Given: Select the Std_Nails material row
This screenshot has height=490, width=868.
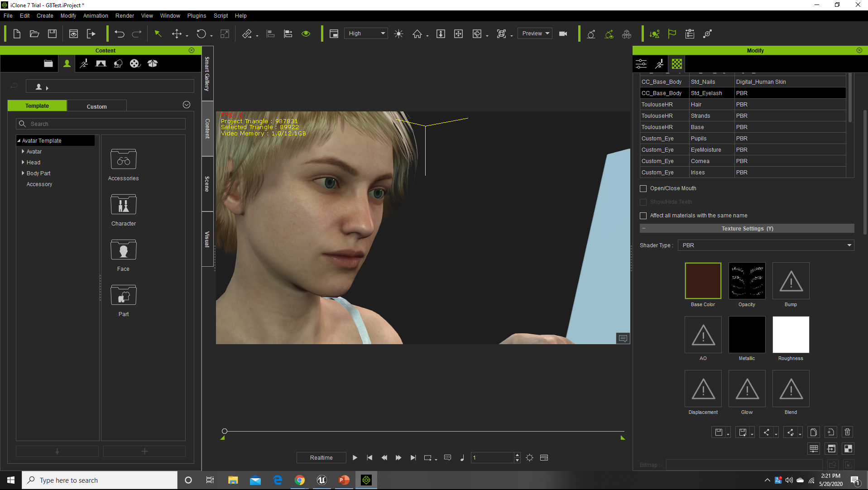Looking at the screenshot, I should tap(743, 82).
